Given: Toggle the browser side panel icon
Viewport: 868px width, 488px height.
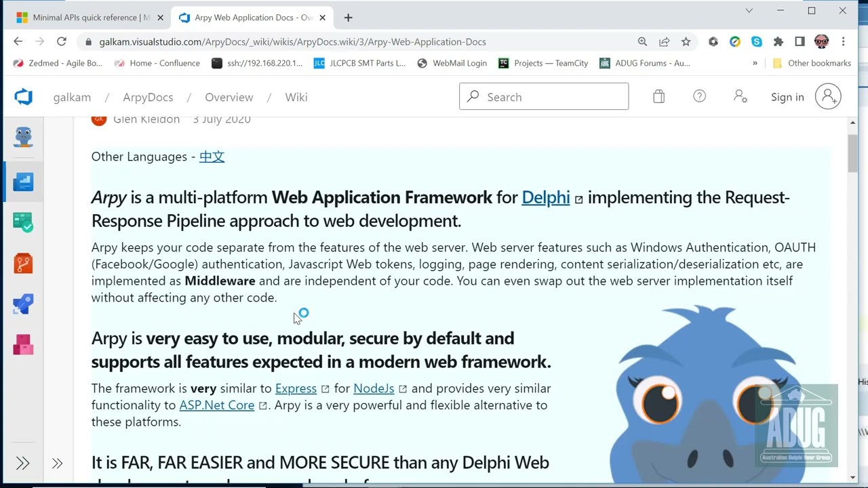Looking at the screenshot, I should click(x=800, y=41).
